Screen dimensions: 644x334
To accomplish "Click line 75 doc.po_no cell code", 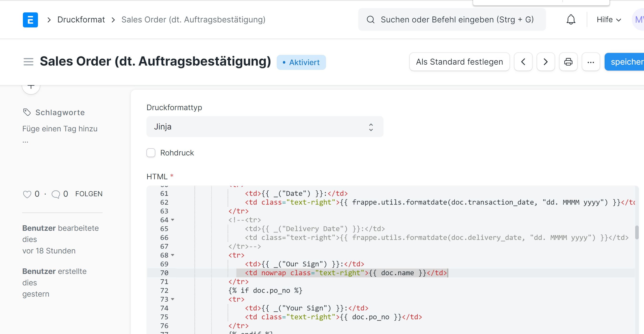I will tap(333, 317).
